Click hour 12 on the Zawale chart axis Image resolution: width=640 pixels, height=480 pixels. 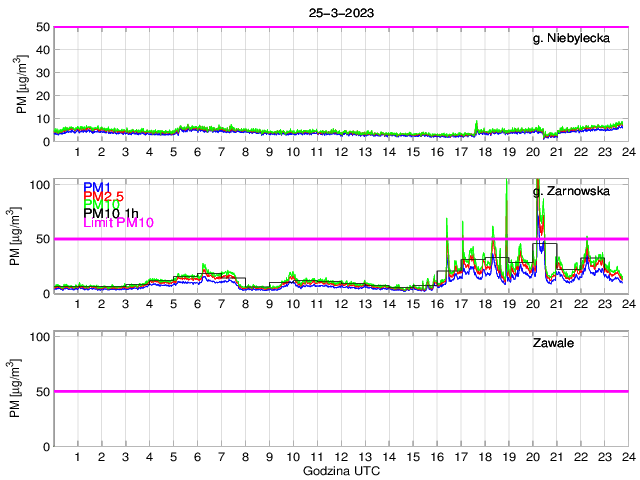coord(341,457)
